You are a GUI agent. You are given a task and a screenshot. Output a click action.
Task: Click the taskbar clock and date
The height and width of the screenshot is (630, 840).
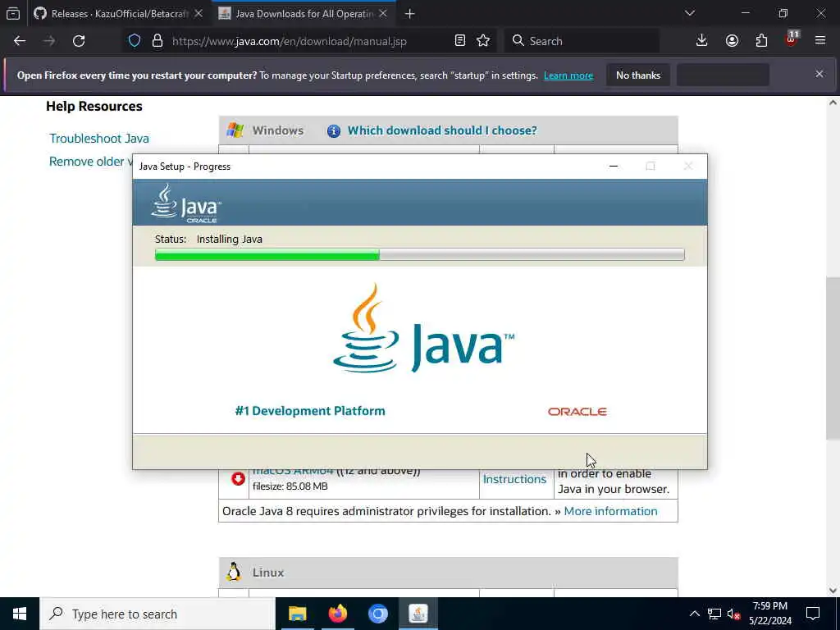point(769,614)
